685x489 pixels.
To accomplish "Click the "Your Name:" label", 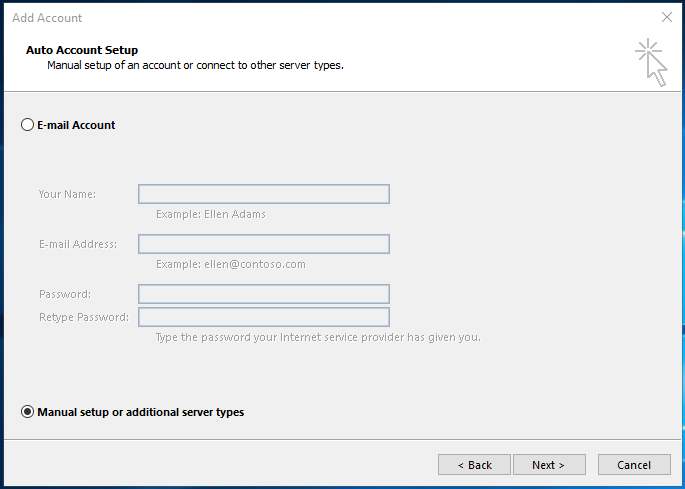I will point(67,194).
